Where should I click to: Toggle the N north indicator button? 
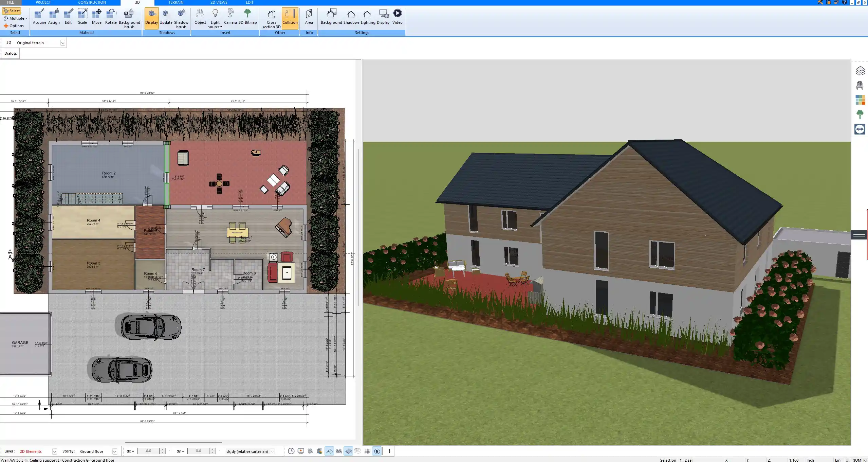(377, 451)
